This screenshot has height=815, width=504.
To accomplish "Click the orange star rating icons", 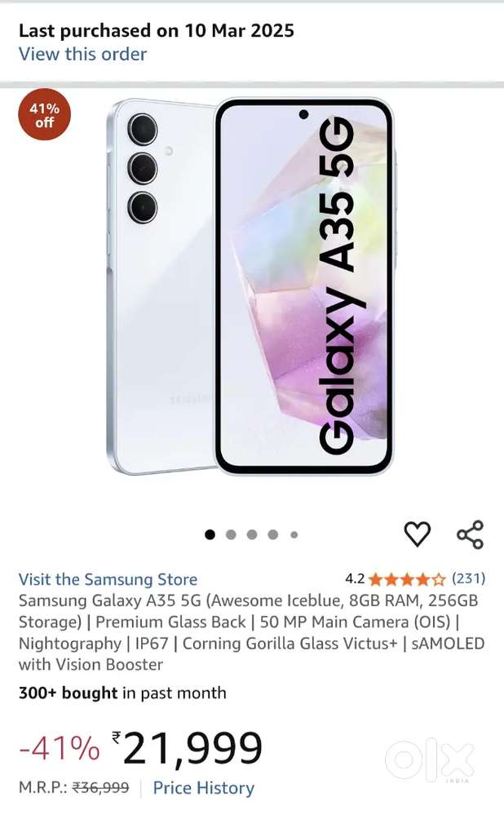I will (x=407, y=579).
